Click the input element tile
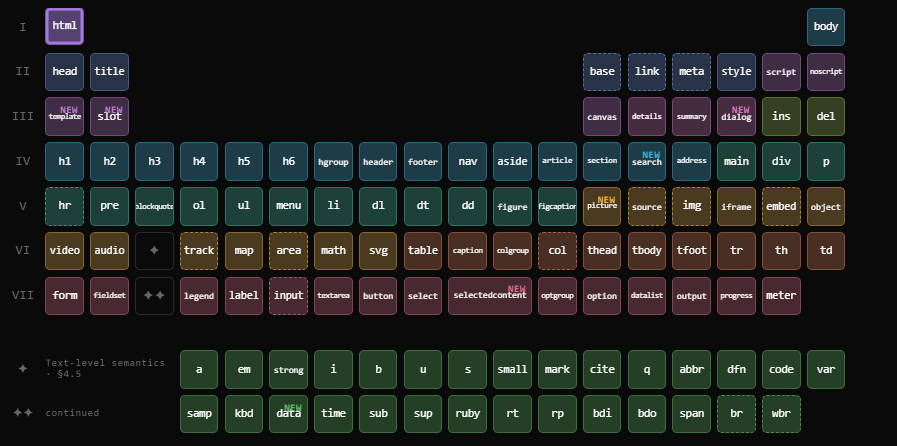 (288, 296)
